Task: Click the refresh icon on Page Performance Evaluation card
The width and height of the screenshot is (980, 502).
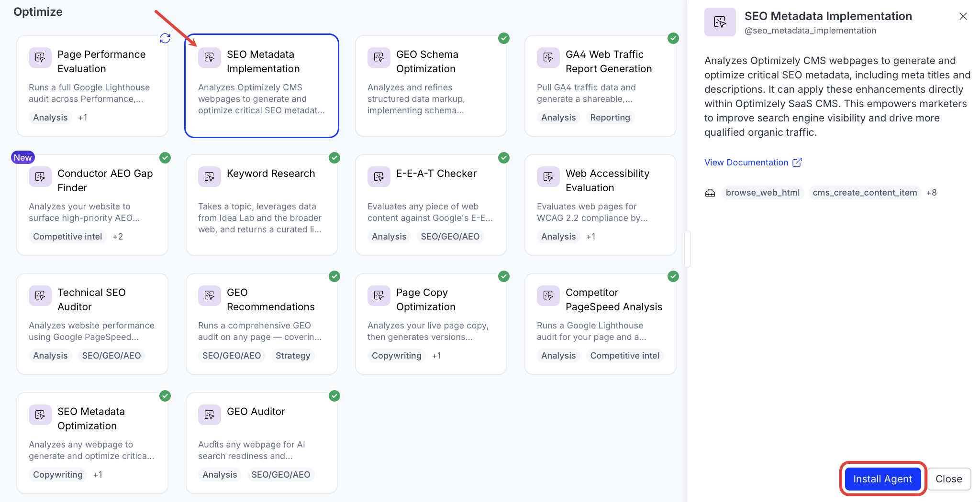Action: (x=165, y=38)
